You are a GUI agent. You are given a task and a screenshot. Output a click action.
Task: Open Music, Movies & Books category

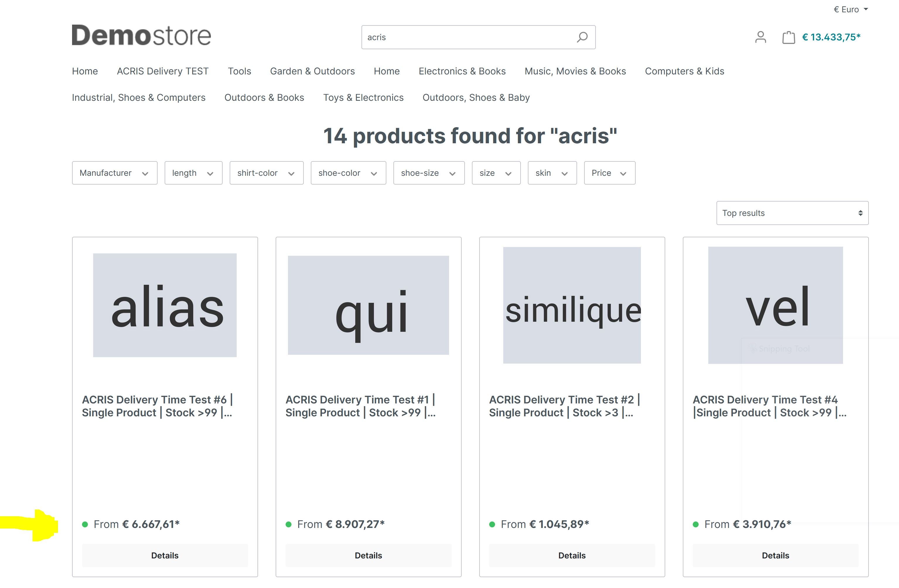pos(575,71)
